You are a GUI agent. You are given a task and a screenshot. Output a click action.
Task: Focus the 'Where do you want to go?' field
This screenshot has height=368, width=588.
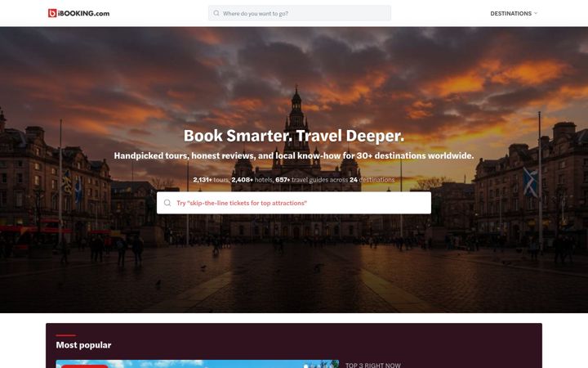[300, 13]
